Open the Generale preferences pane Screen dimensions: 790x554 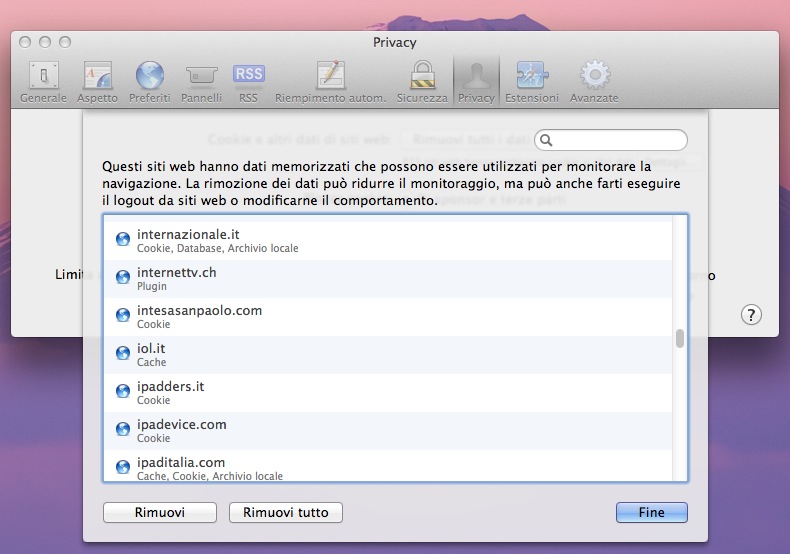[43, 83]
